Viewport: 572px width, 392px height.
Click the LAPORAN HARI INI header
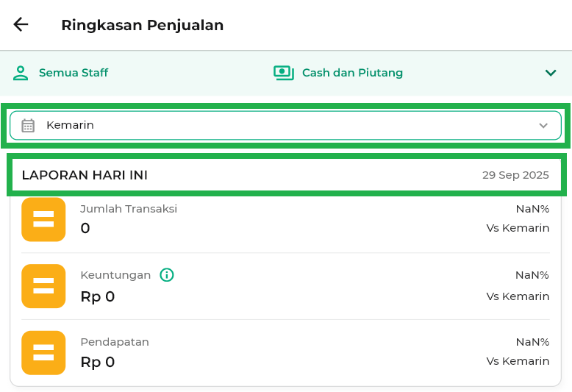pyautogui.click(x=85, y=175)
